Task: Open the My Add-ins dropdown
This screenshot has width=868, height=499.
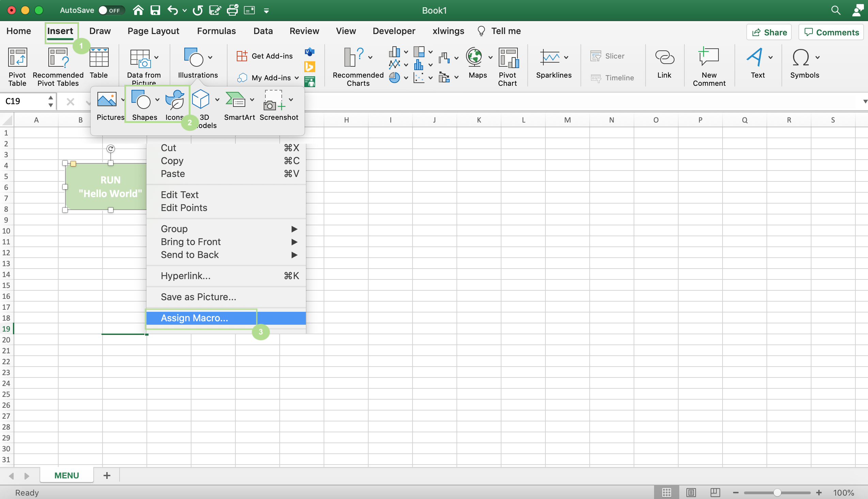Action: coord(297,78)
